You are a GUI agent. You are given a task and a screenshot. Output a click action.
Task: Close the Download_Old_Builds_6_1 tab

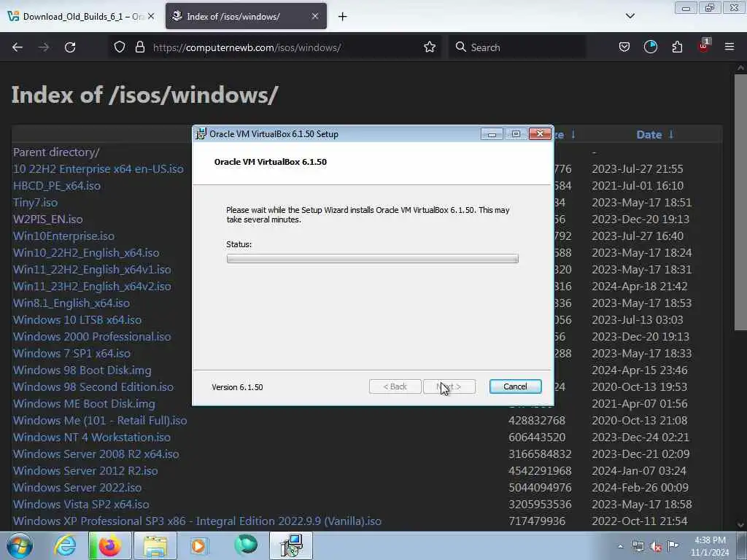tap(151, 16)
